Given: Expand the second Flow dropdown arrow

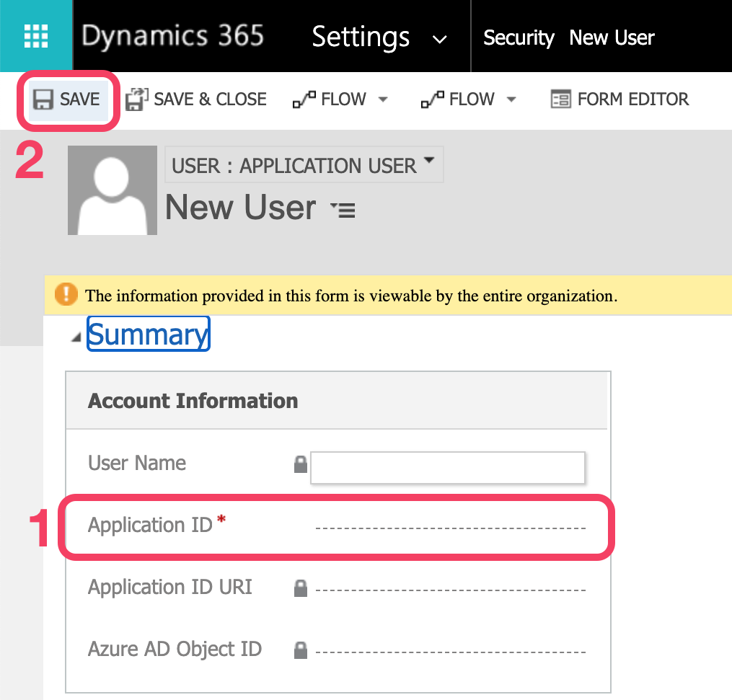Looking at the screenshot, I should pos(511,99).
